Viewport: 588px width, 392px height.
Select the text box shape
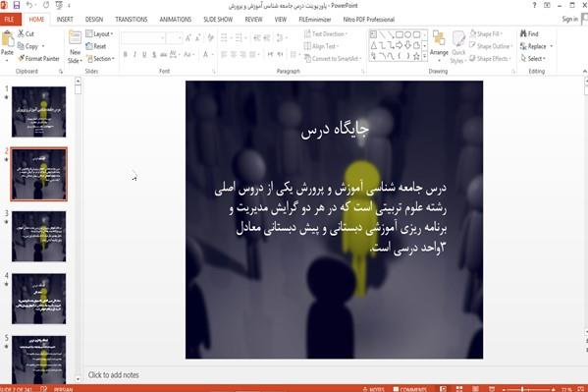point(373,35)
